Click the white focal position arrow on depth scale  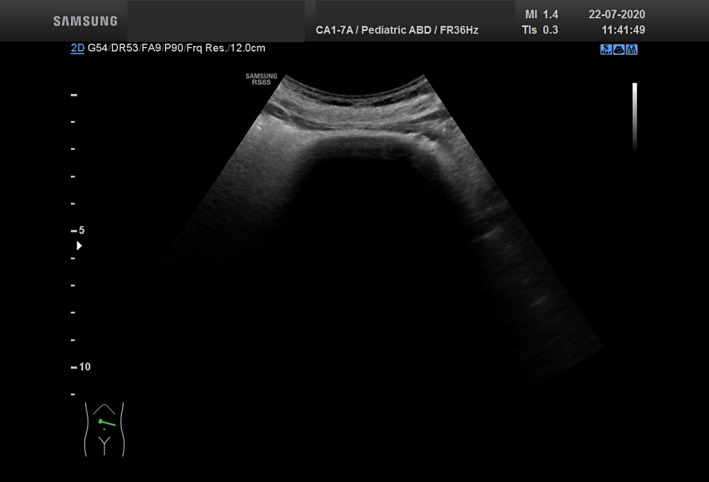[x=79, y=246]
